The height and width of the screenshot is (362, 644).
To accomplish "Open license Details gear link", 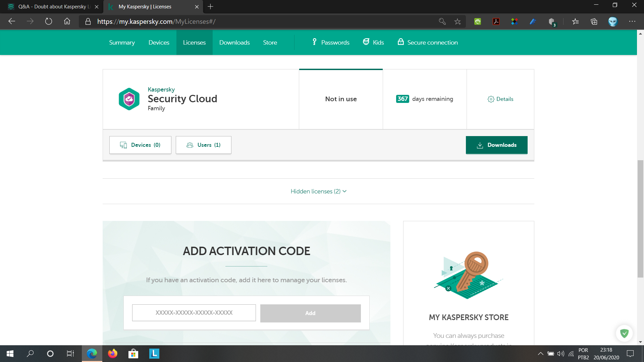I will click(500, 99).
